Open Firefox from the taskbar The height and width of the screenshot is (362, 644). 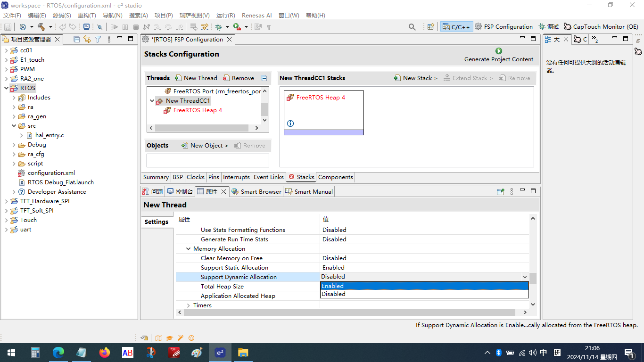point(104,353)
